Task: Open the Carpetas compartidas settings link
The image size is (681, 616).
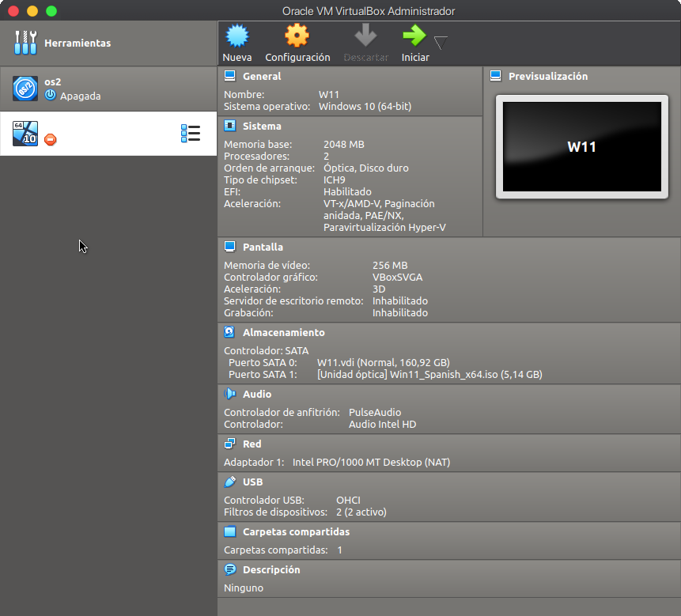Action: point(296,531)
